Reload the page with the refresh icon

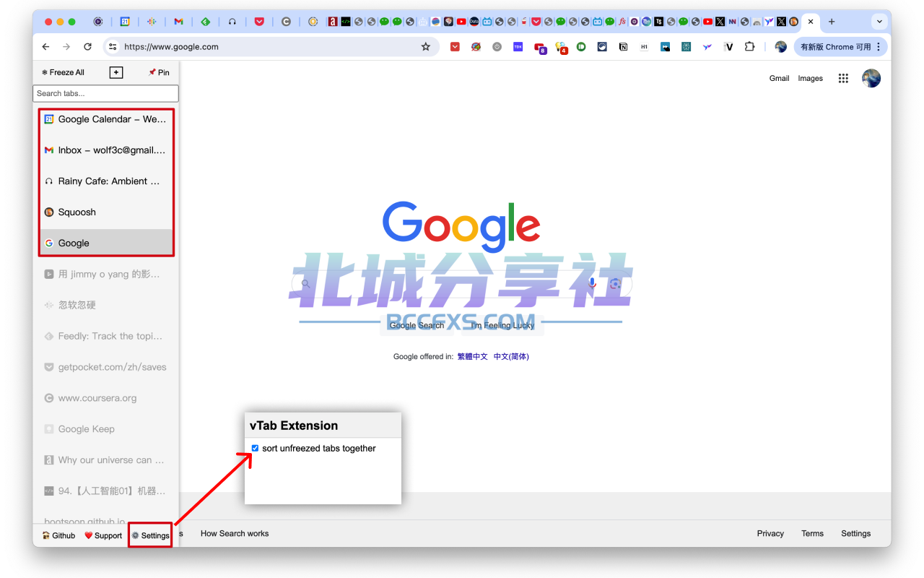click(x=87, y=47)
